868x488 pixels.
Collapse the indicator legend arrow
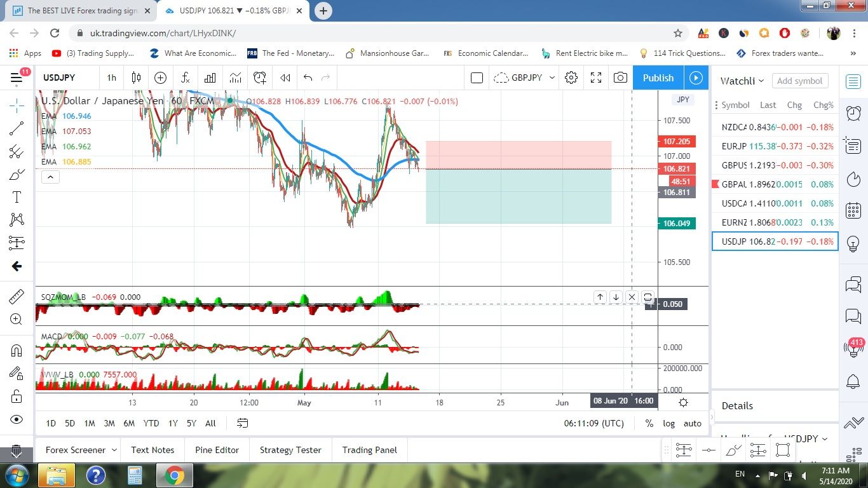(50, 177)
